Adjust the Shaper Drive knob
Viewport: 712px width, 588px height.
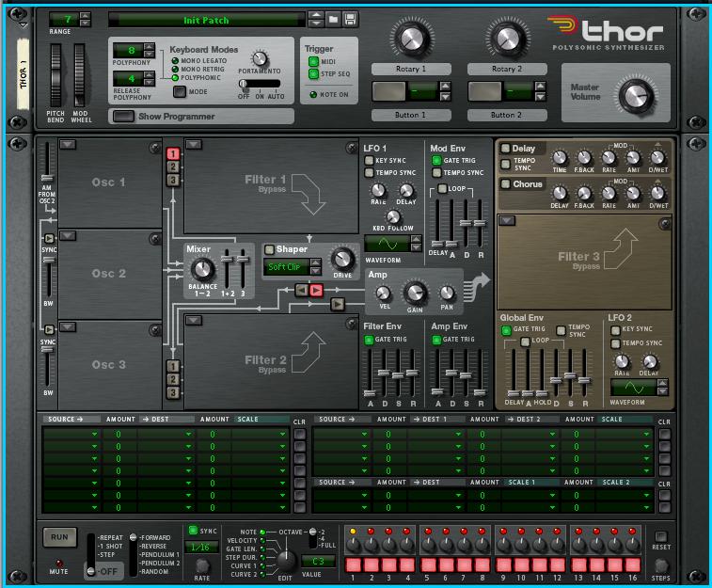pos(342,260)
